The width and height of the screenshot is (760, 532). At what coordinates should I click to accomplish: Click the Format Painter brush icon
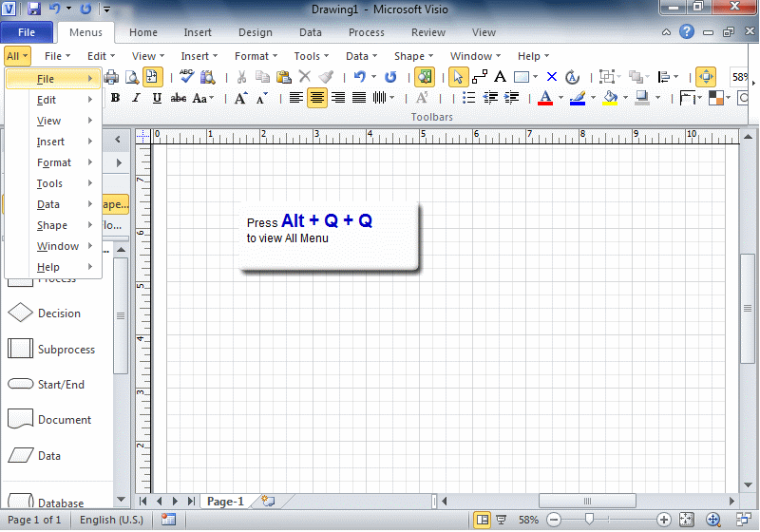coord(326,77)
